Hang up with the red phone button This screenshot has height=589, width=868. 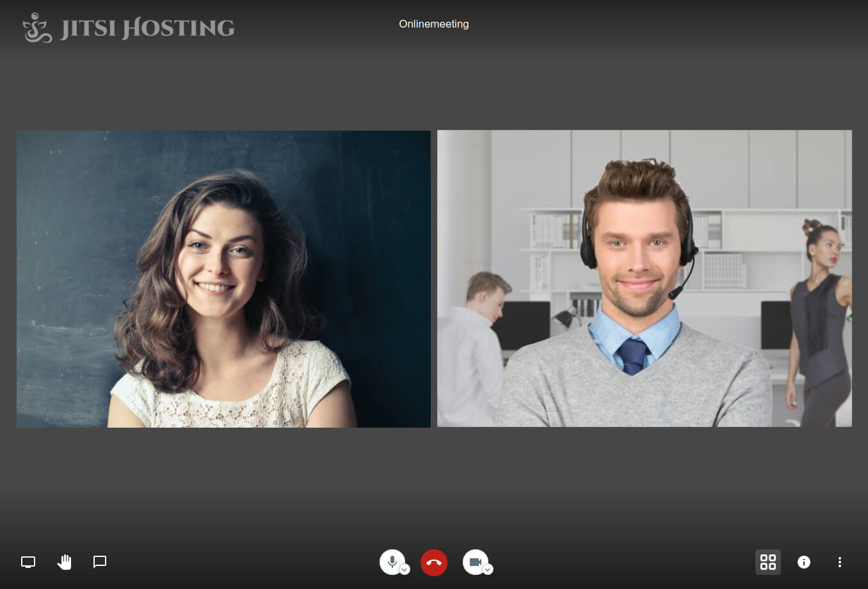coord(434,563)
